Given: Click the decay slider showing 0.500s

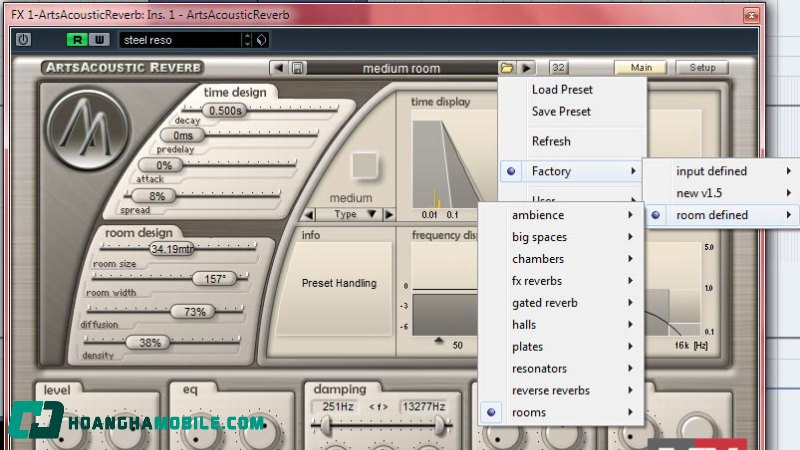Looking at the screenshot, I should coord(227,110).
